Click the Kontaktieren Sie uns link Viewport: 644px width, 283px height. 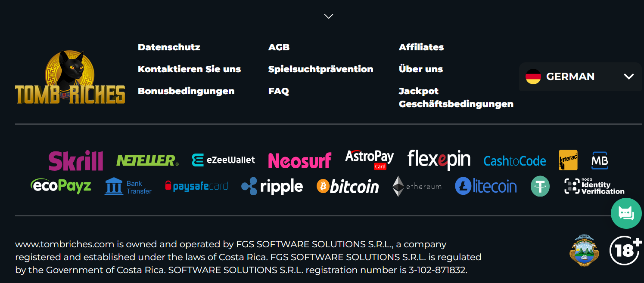[189, 69]
